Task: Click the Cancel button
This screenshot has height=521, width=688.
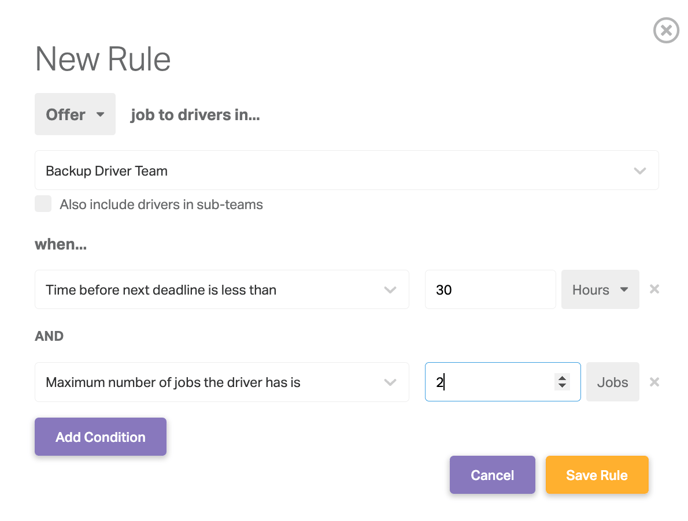Action: (492, 475)
